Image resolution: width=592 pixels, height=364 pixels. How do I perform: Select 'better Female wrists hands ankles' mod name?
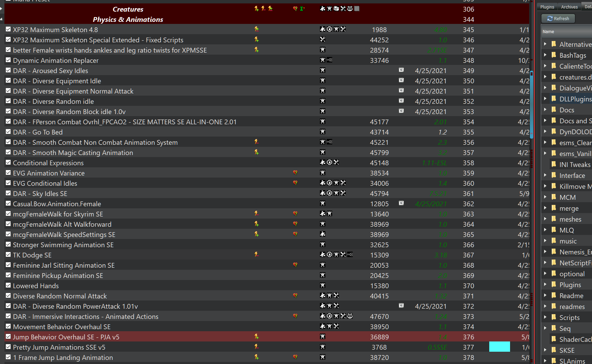110,50
